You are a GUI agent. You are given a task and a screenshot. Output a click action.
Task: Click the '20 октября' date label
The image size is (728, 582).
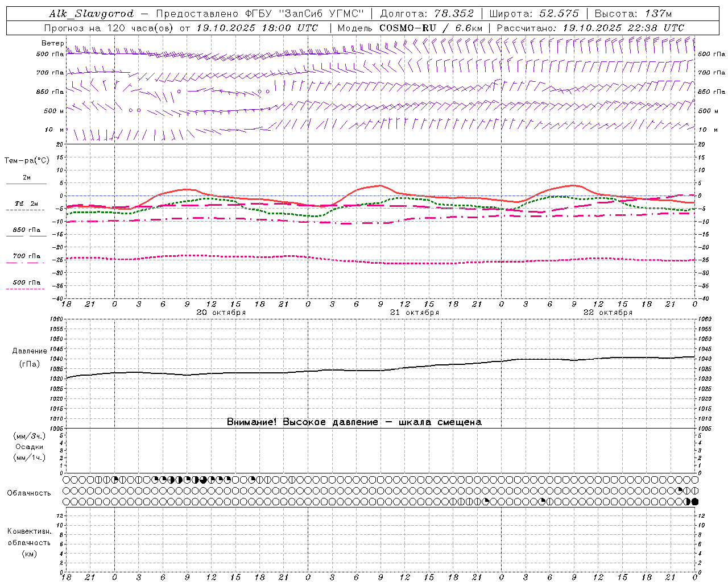click(221, 313)
